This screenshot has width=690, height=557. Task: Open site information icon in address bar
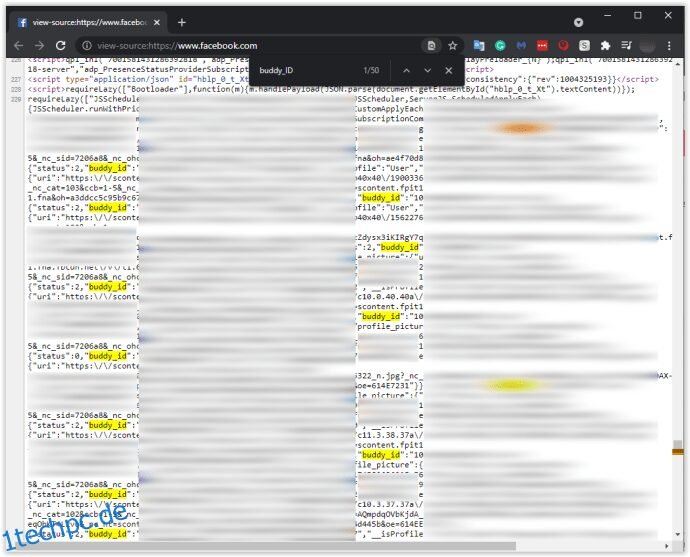click(87, 46)
